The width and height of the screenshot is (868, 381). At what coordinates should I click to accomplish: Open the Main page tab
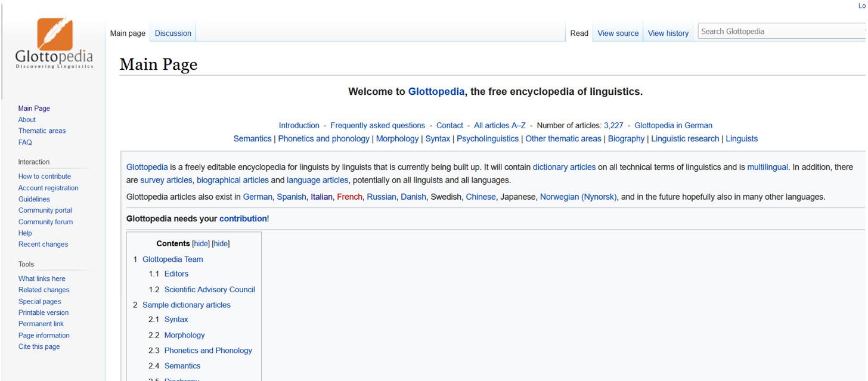coord(128,33)
